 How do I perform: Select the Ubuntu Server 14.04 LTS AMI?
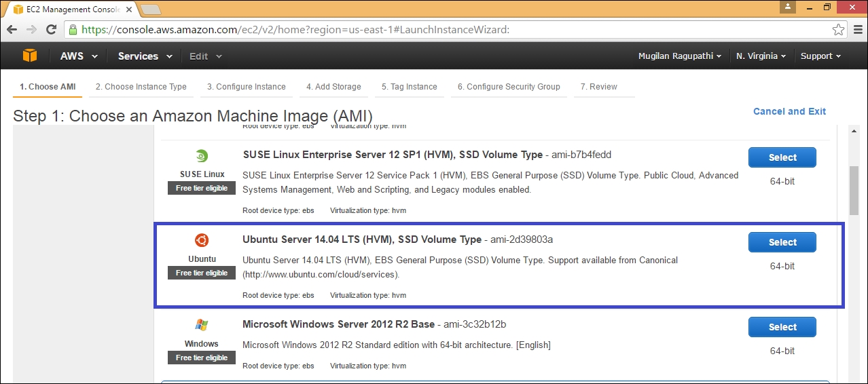pos(782,242)
